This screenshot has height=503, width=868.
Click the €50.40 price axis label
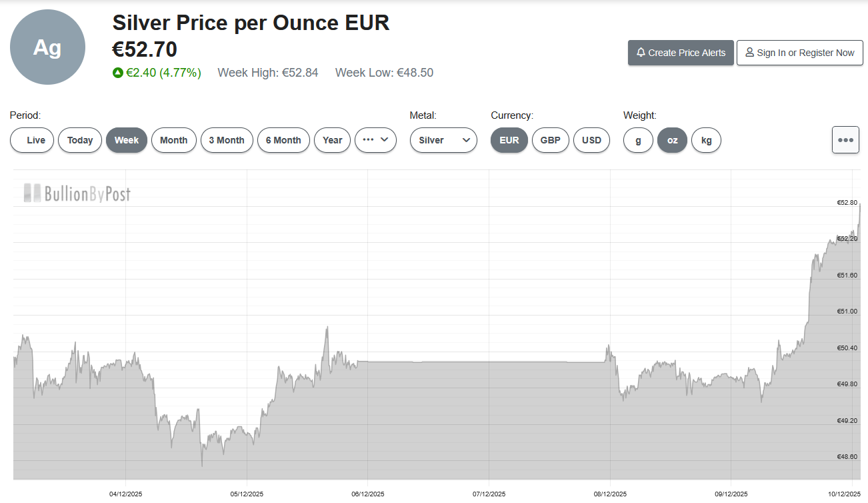pos(847,348)
